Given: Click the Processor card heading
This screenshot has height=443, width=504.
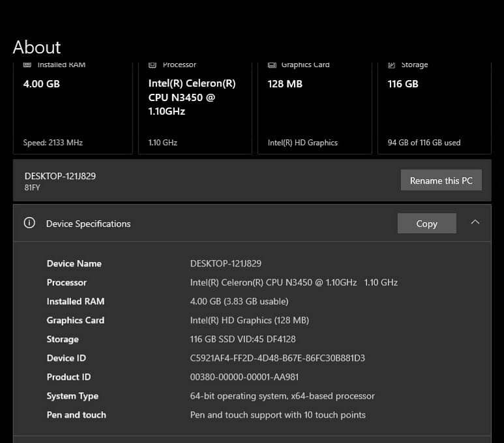Looking at the screenshot, I should [179, 65].
